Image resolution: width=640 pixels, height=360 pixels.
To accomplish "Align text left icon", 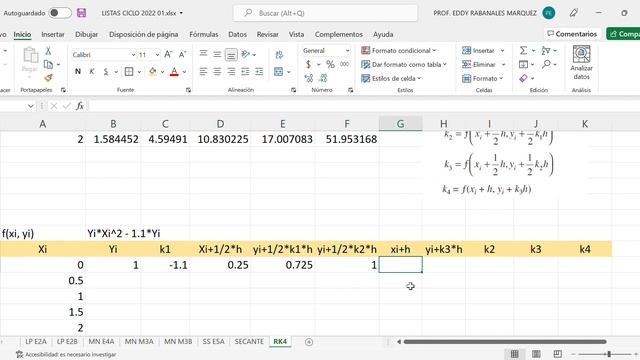I will click(203, 72).
